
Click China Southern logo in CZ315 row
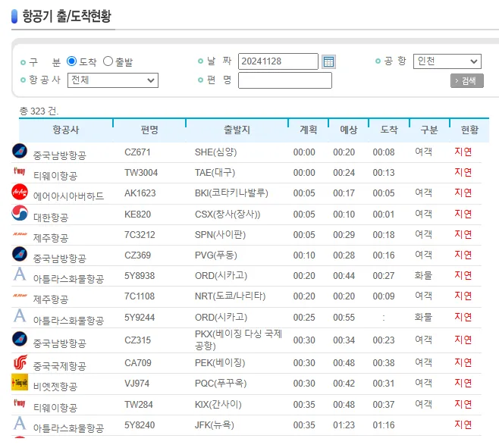[20, 339]
